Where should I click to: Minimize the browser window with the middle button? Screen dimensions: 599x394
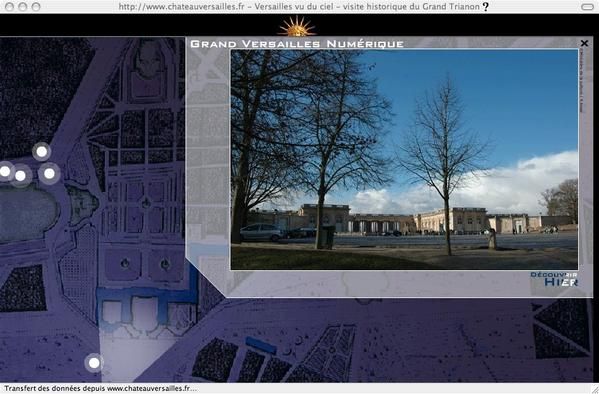pos(23,7)
